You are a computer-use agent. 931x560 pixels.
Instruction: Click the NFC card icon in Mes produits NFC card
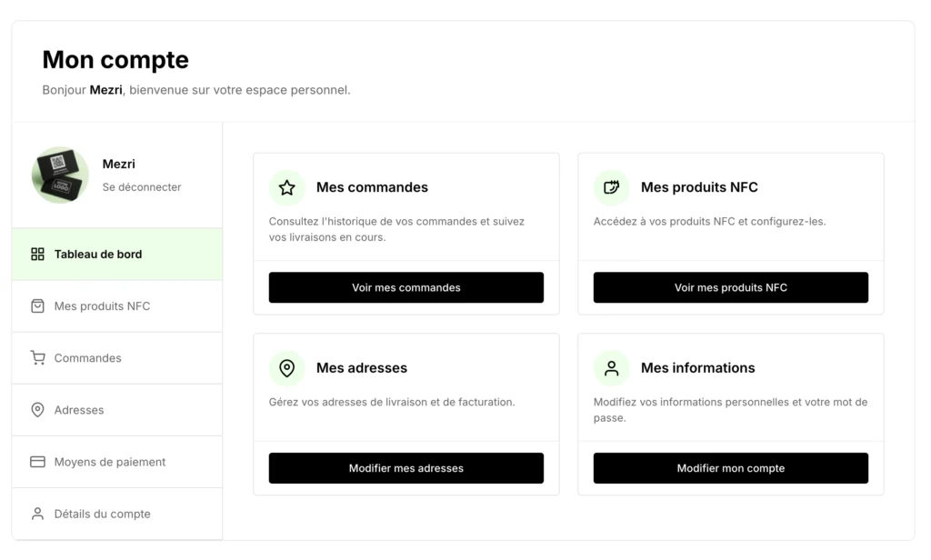pos(611,188)
